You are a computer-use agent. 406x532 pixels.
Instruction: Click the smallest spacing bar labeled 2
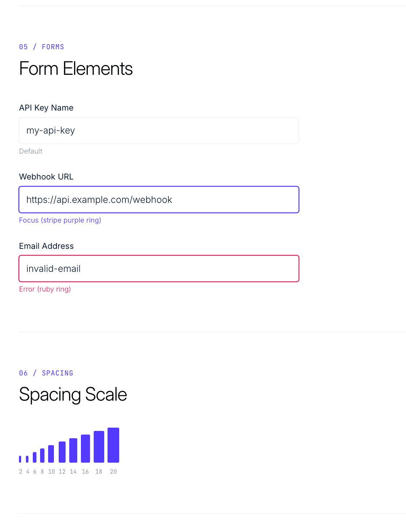(20, 459)
